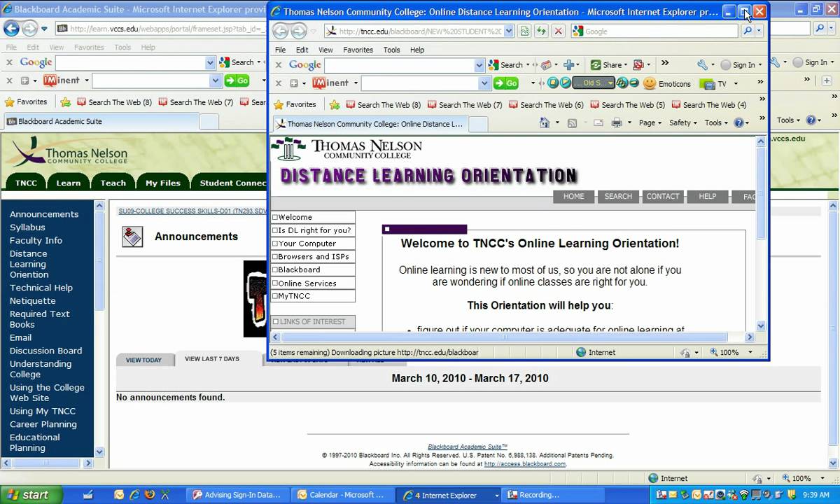Open File menu in Thomas Nelson window
This screenshot has width=840, height=504.
click(280, 50)
